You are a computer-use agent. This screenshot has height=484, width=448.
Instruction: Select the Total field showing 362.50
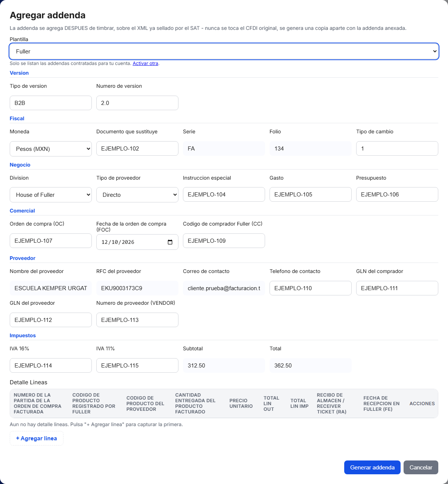311,366
